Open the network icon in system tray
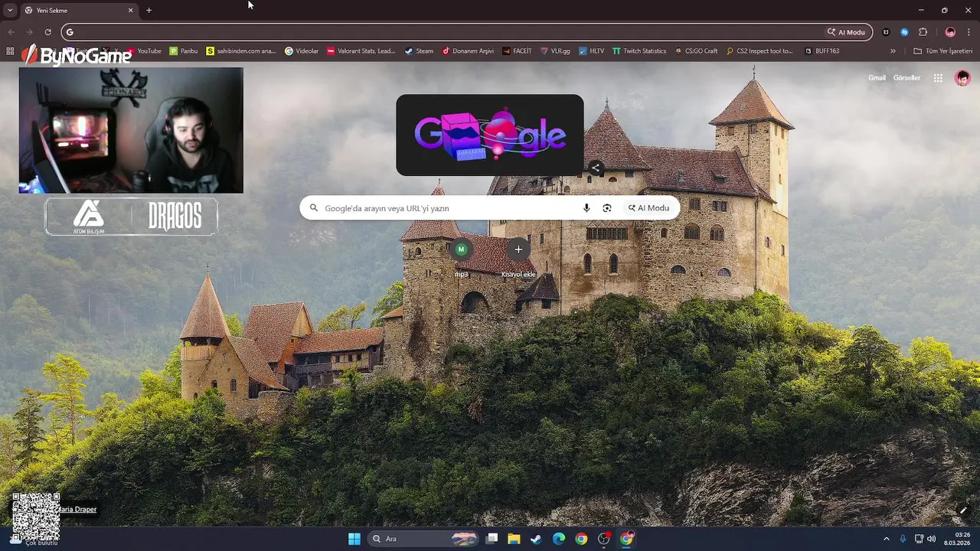Viewport: 980px width, 551px height. click(919, 539)
